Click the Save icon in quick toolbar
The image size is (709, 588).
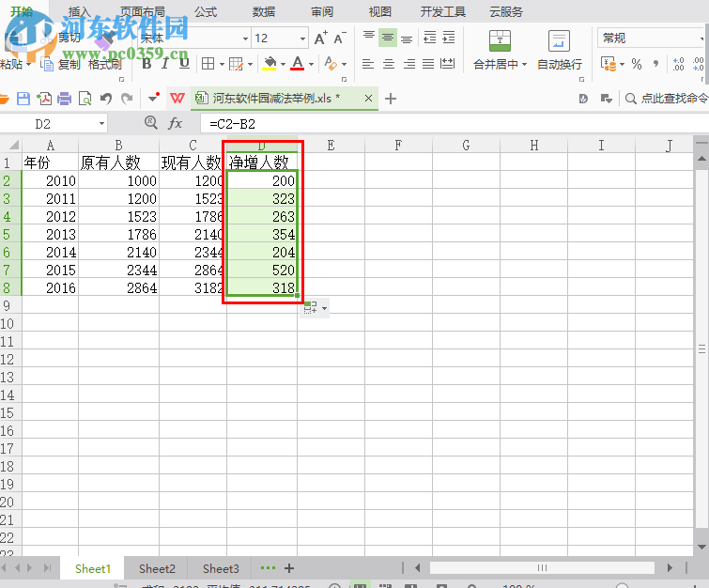click(x=23, y=99)
